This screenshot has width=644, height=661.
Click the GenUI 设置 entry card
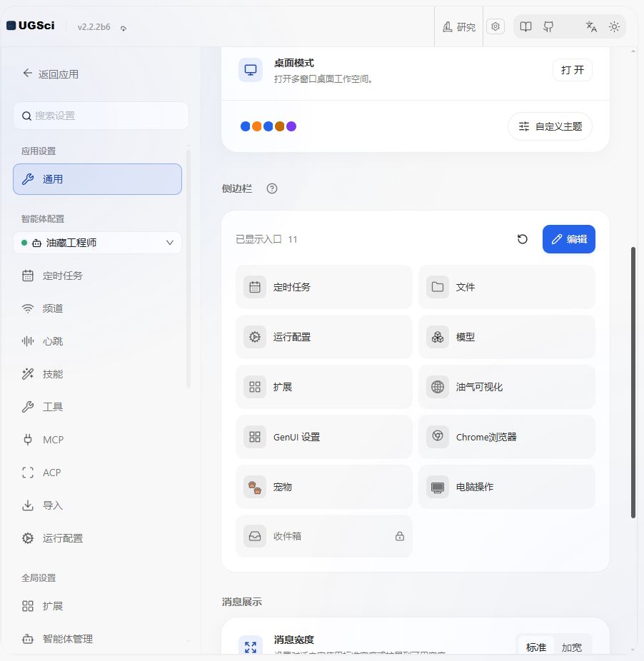[x=324, y=437]
